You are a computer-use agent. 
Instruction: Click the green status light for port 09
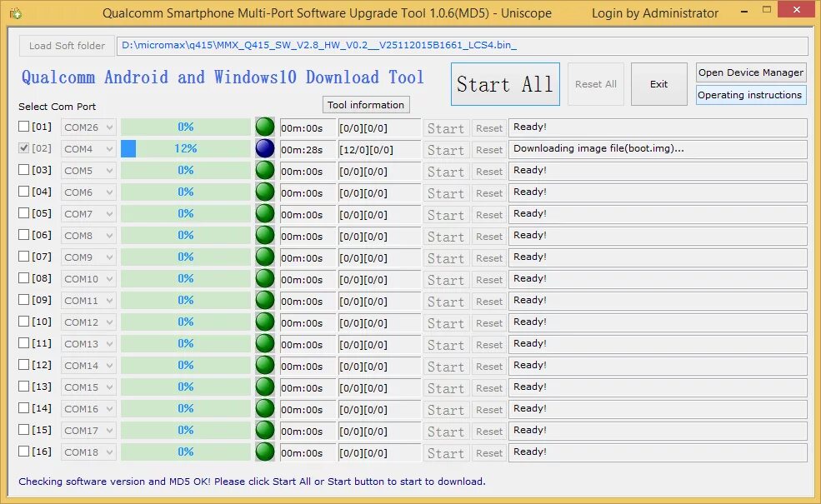click(265, 301)
